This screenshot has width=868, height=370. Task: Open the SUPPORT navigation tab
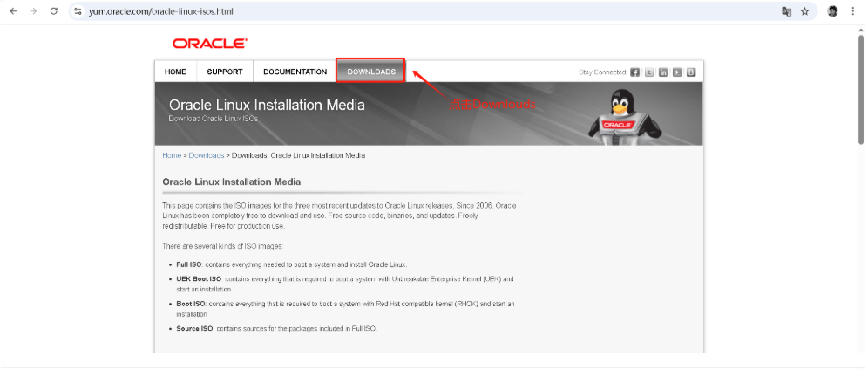[x=225, y=72]
